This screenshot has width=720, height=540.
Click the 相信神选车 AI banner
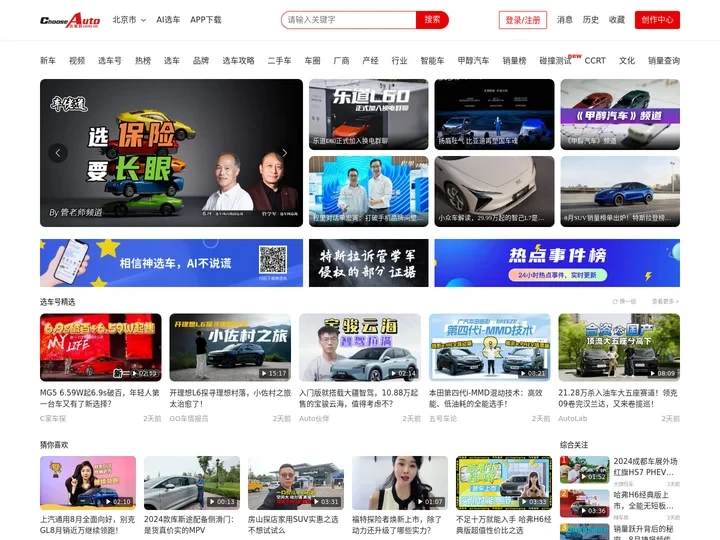point(171,263)
